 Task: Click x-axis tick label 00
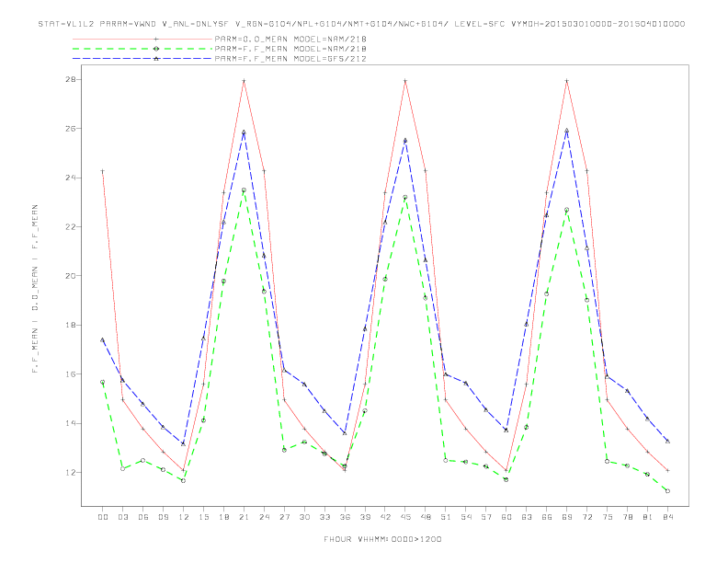[x=103, y=517]
